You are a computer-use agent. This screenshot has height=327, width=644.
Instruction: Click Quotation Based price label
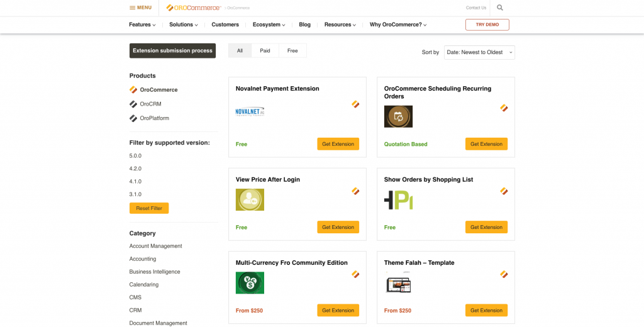pyautogui.click(x=406, y=144)
